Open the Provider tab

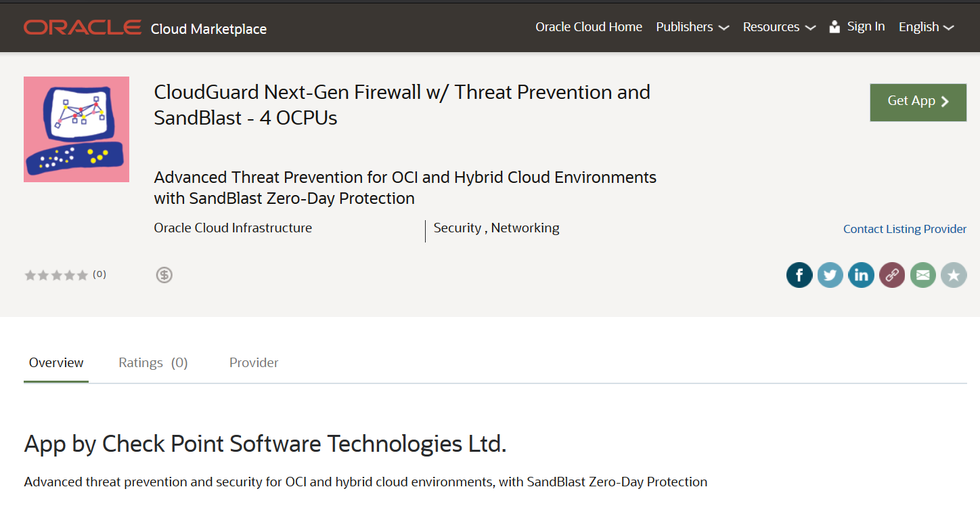pos(254,363)
